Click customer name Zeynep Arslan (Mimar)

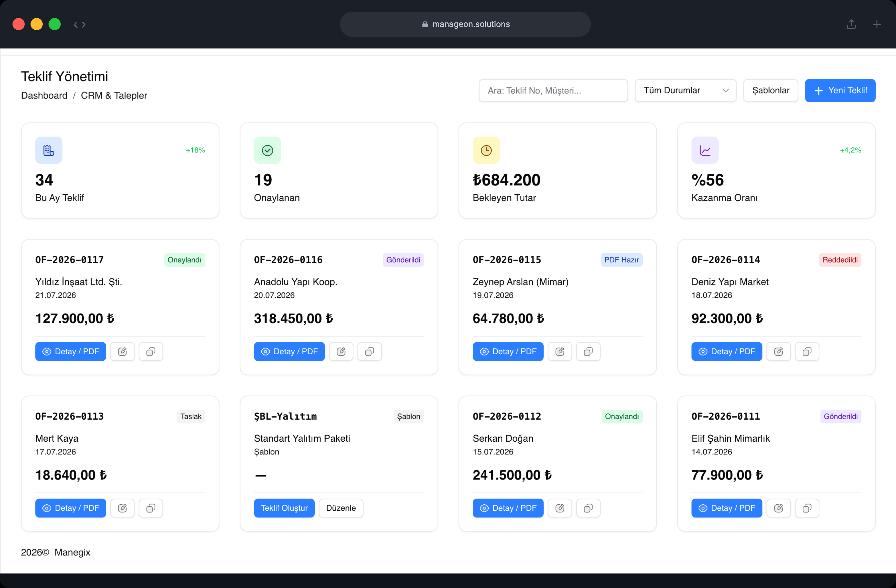(521, 282)
